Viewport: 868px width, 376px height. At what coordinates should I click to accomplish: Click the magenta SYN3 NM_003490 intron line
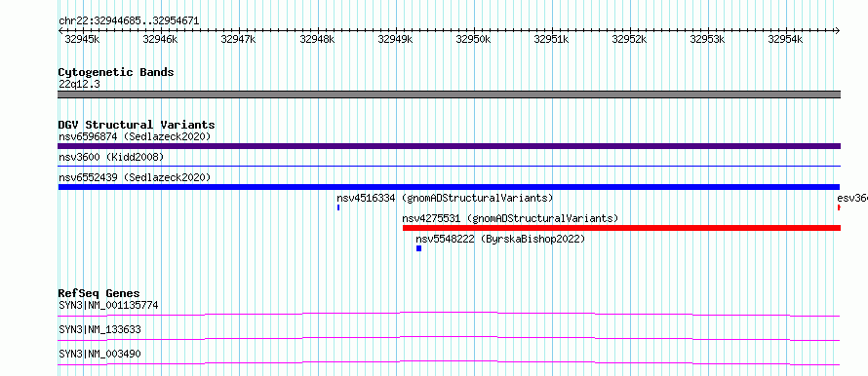(x=449, y=362)
